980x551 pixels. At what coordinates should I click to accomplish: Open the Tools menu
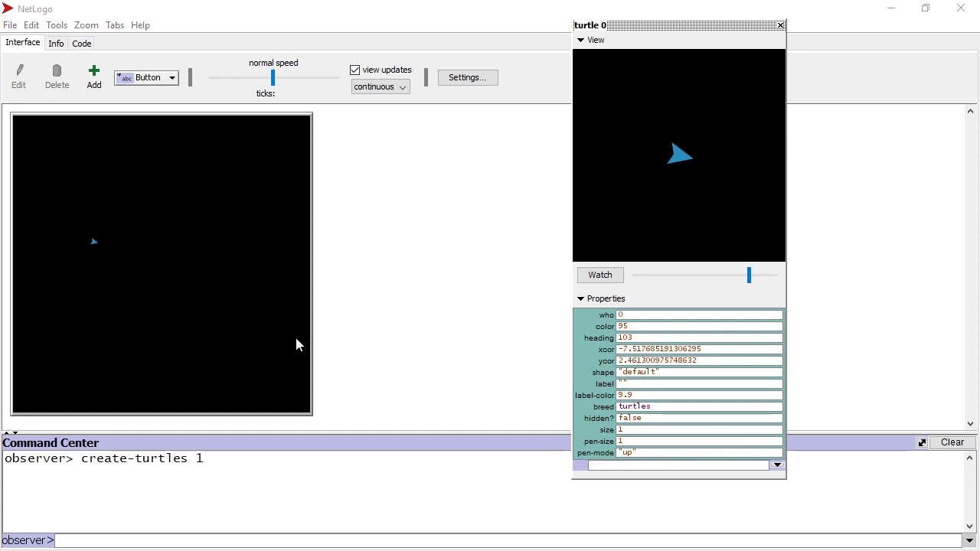pos(57,25)
